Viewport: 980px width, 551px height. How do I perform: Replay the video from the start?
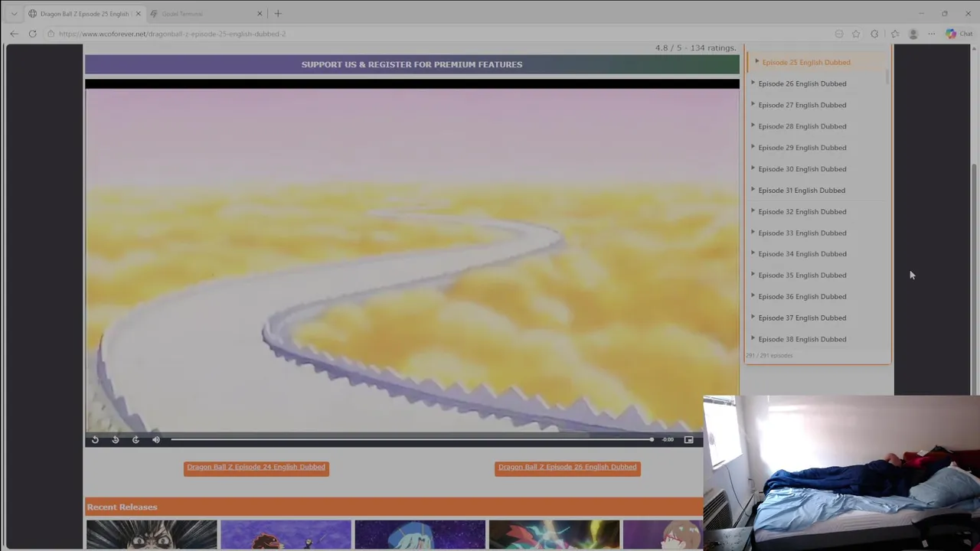tap(95, 439)
